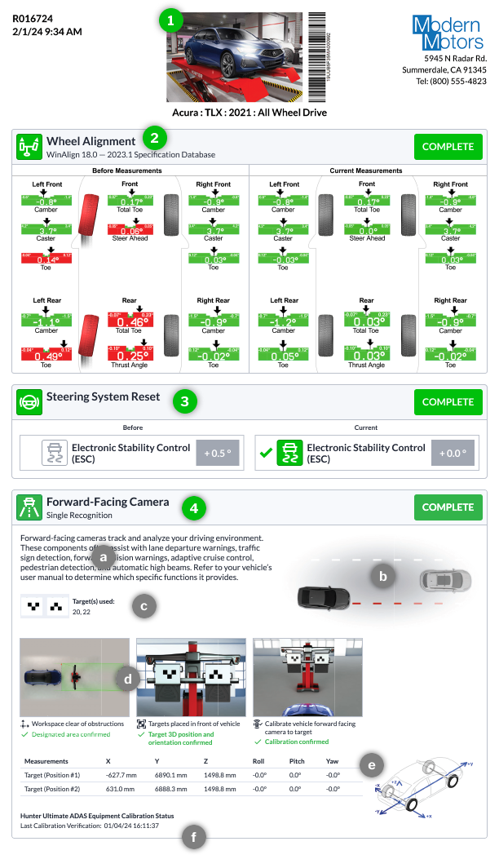Click the Forward-Facing Camera COMPLETE button

448,507
